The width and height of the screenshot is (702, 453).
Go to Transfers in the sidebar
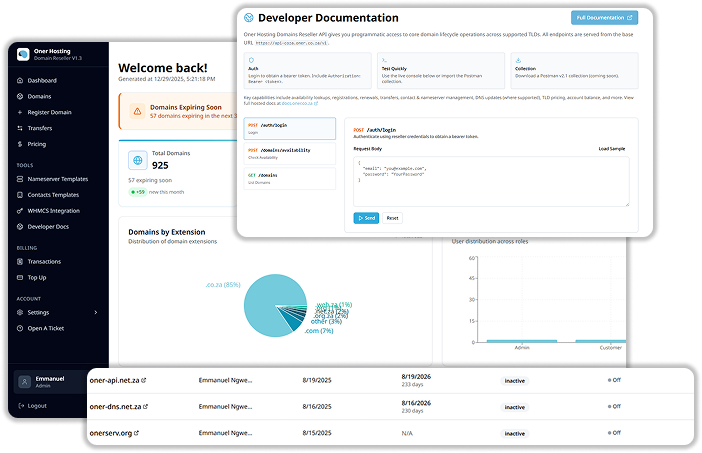40,128
